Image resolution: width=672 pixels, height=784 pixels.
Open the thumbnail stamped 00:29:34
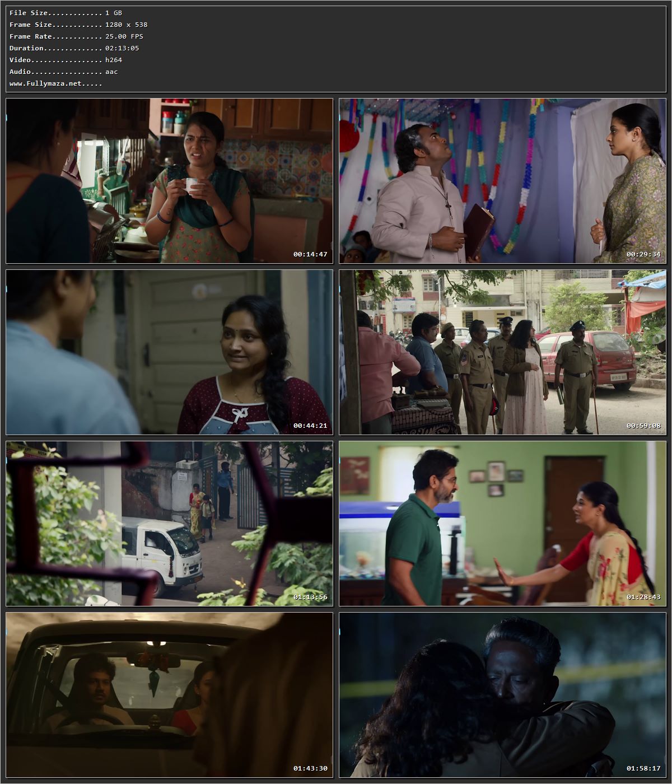coord(502,181)
